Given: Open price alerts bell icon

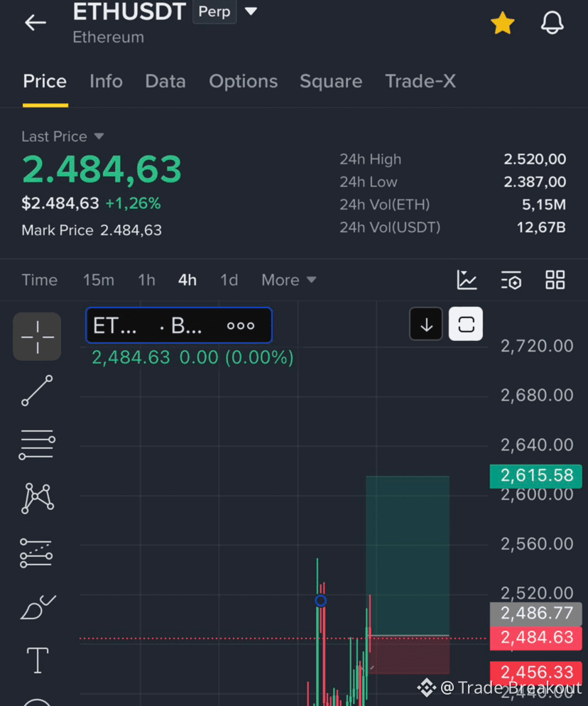Looking at the screenshot, I should pos(552,23).
